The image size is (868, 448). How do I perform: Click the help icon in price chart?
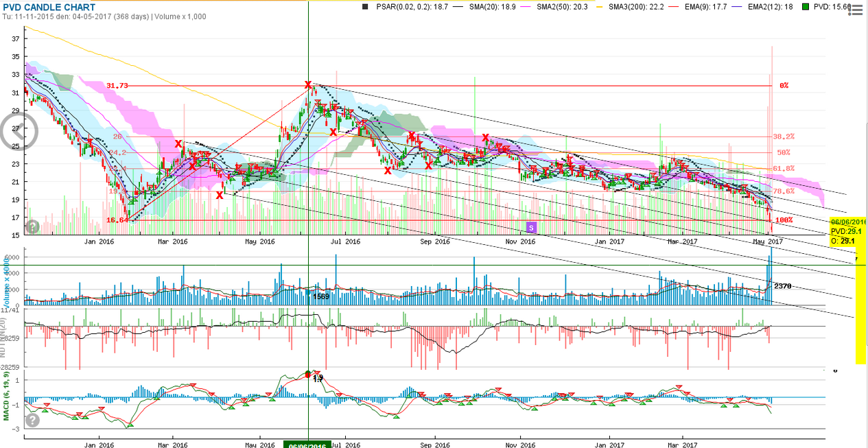(x=32, y=226)
